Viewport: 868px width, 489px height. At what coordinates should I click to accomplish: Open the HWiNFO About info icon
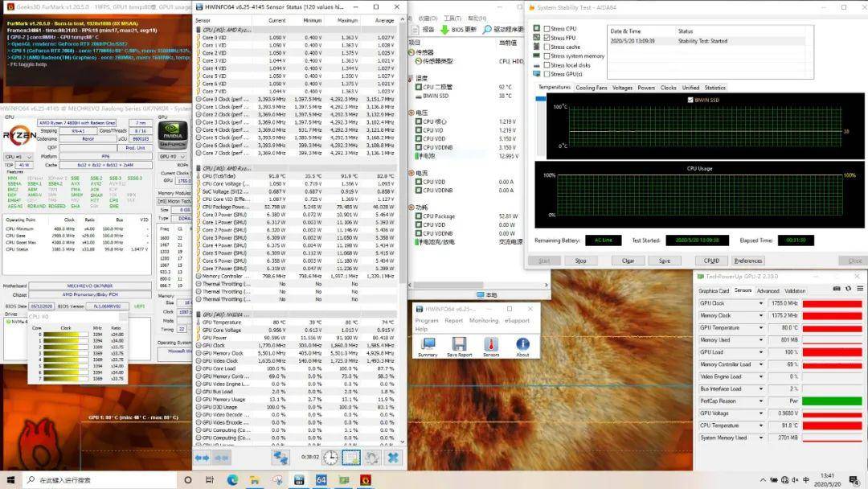point(522,344)
